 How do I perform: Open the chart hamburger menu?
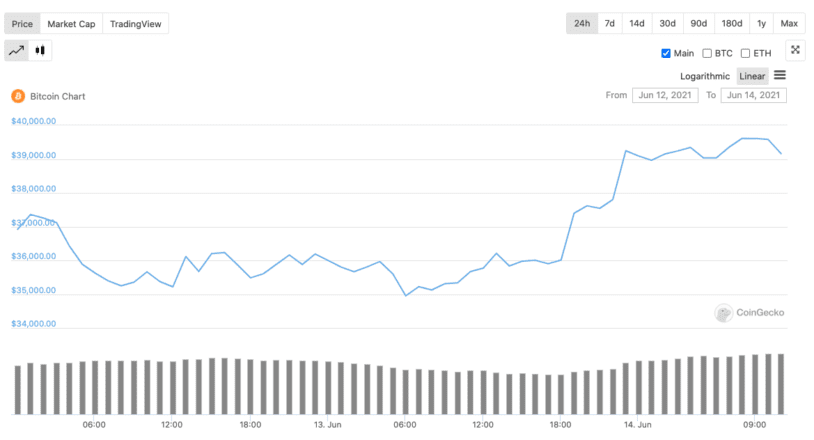(x=780, y=75)
